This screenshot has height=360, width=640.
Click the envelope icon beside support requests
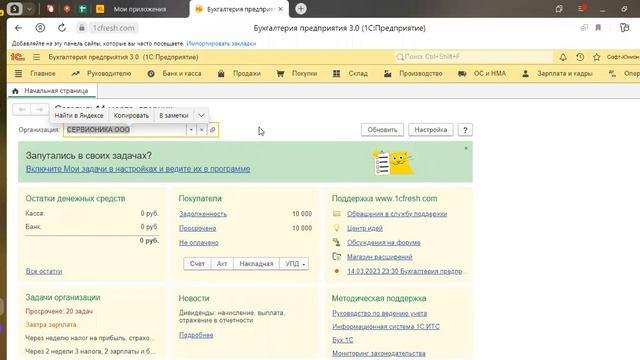click(336, 213)
